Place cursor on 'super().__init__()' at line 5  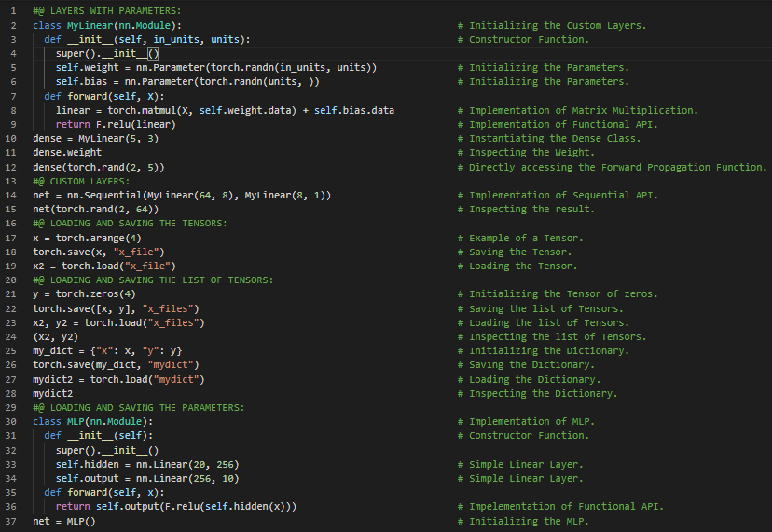(x=107, y=54)
